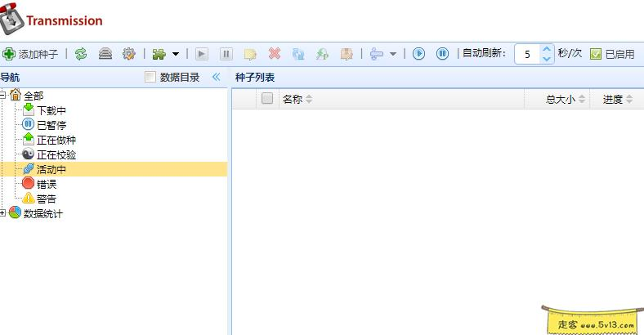This screenshot has height=335, width=644.
Task: Click the auto refresh seconds input field
Action: [527, 54]
